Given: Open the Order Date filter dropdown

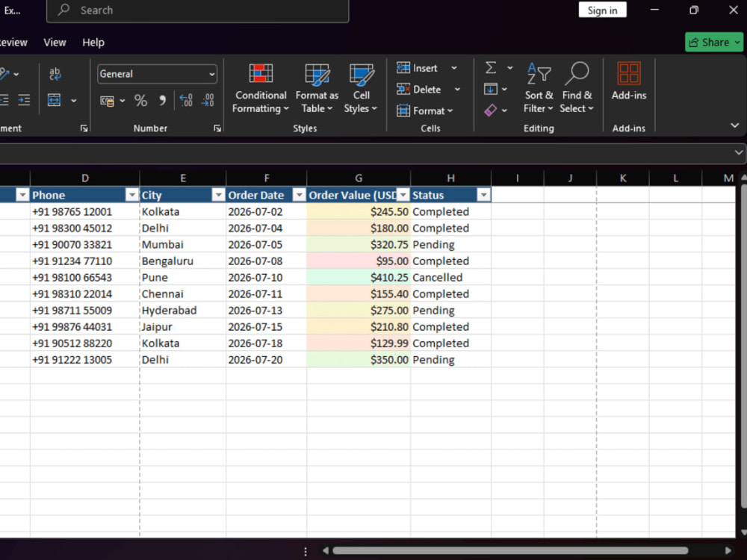Looking at the screenshot, I should click(x=299, y=195).
